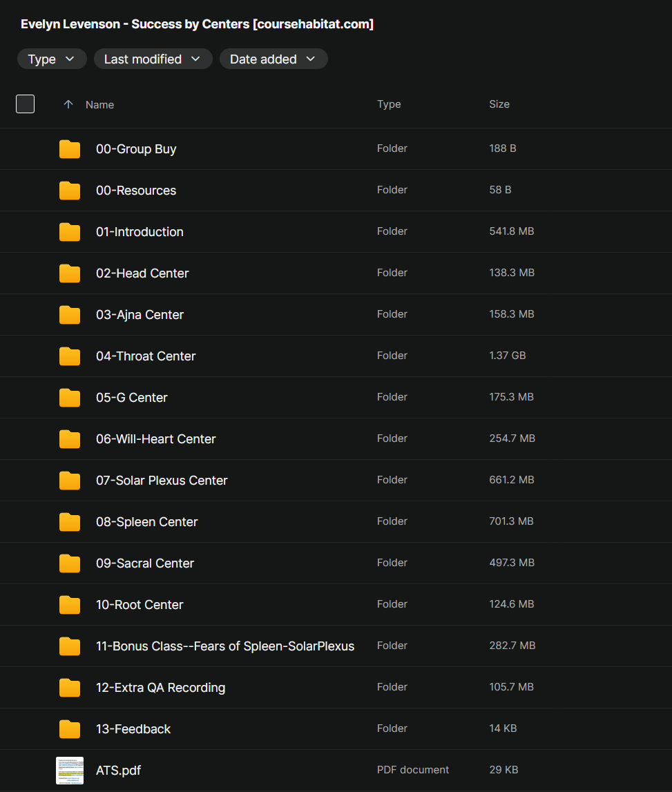Open the 12-Extra QA Recording folder

160,688
